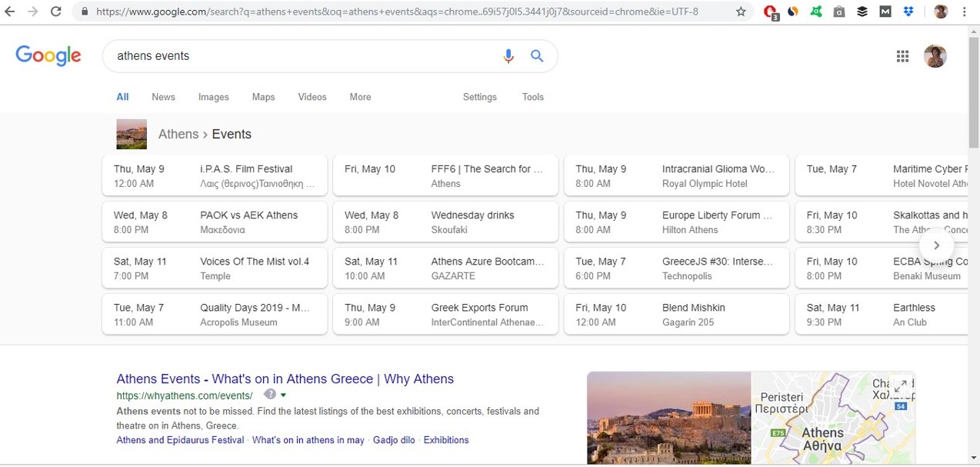Switch to the Videos tab
980x467 pixels.
tap(312, 97)
